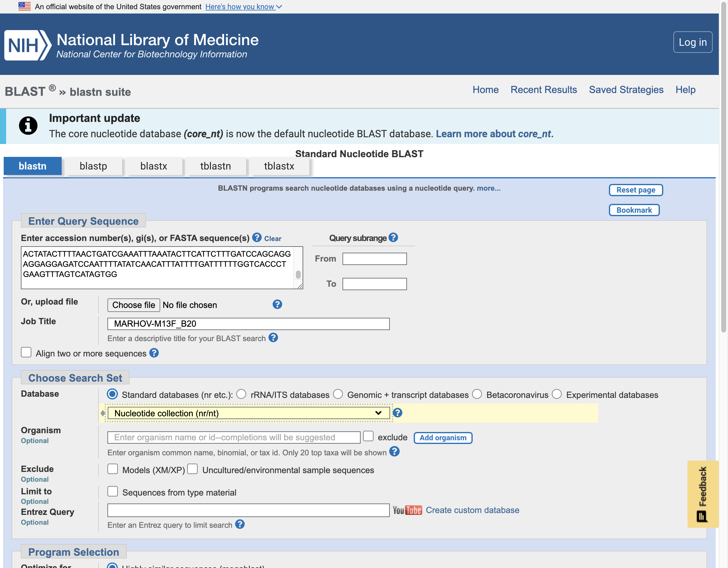Clear the query sequence box

tap(273, 239)
